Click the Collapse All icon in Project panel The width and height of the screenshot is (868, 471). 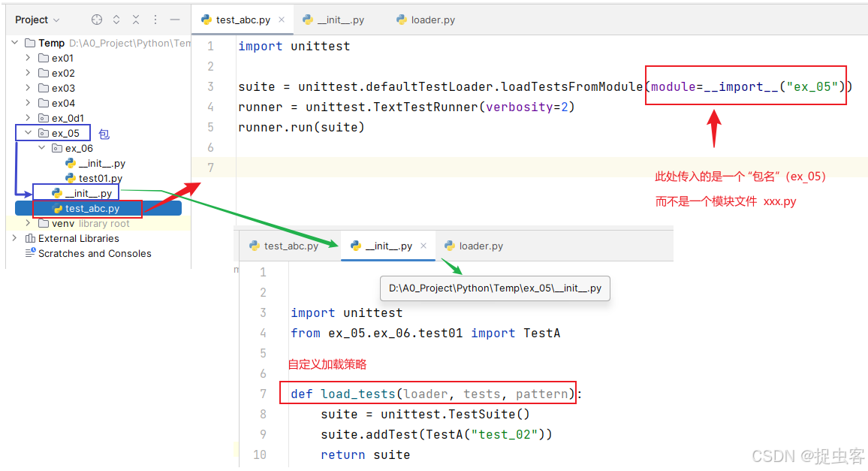tap(136, 20)
